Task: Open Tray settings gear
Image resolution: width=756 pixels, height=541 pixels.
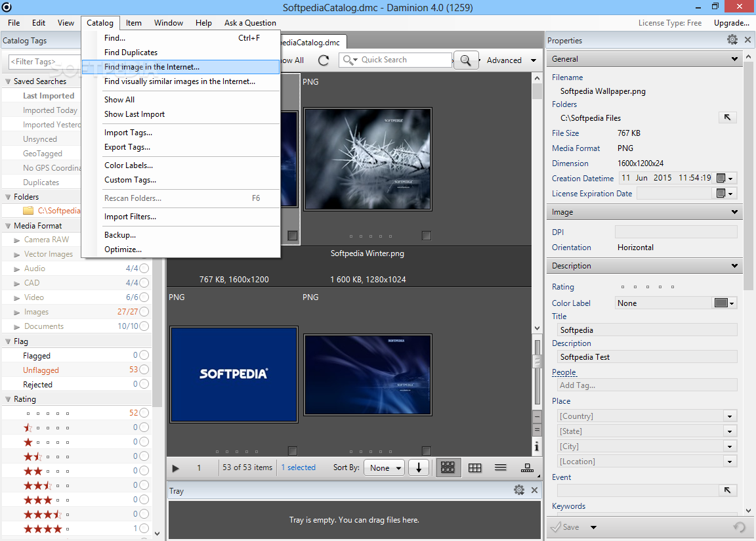Action: pos(519,490)
